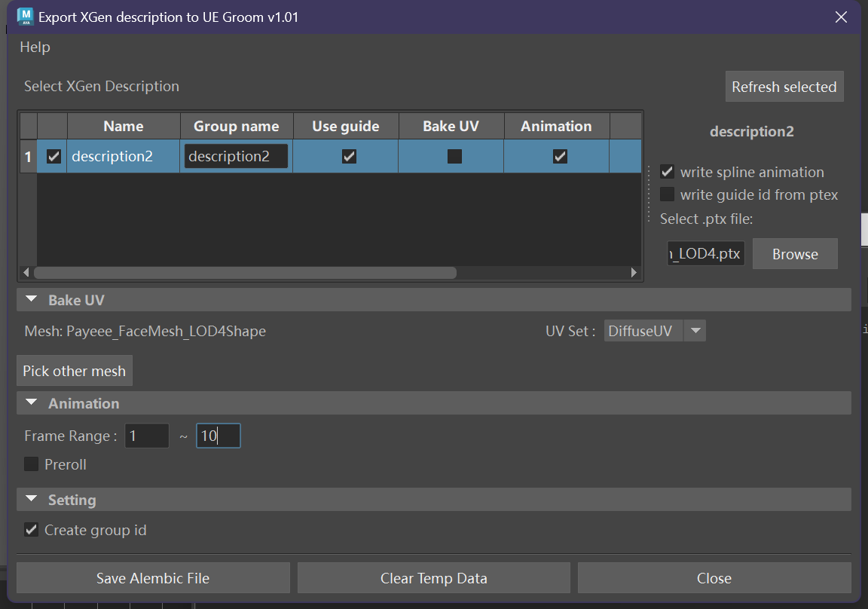Toggle Bake UV checkbox for description2
Viewport: 868px width, 609px height.
pyautogui.click(x=454, y=157)
